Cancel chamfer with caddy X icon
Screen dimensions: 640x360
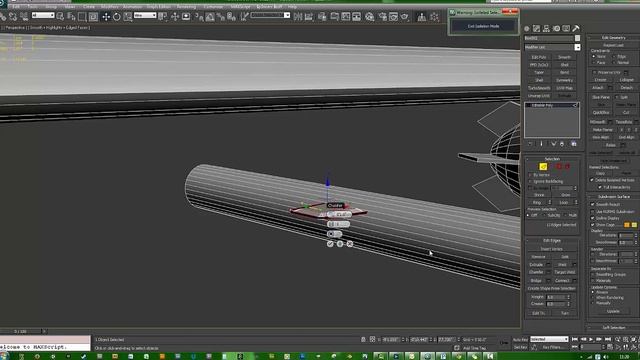tap(350, 244)
